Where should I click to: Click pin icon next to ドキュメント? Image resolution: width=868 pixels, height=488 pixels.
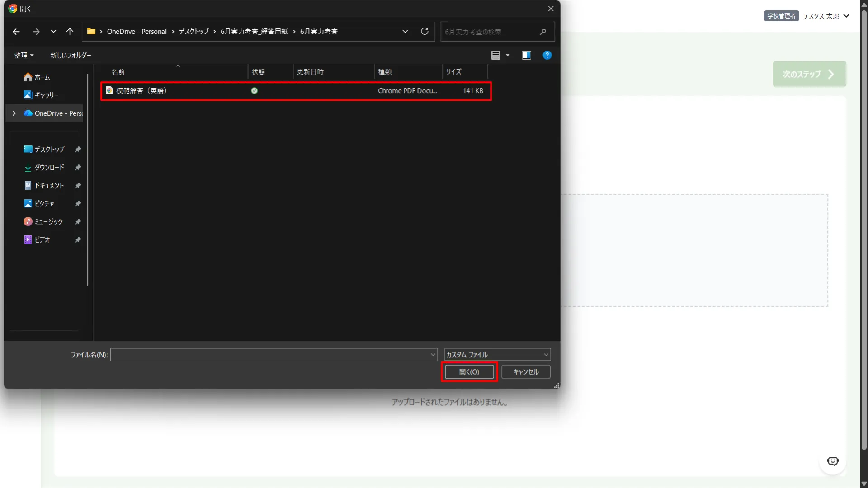[x=78, y=186]
